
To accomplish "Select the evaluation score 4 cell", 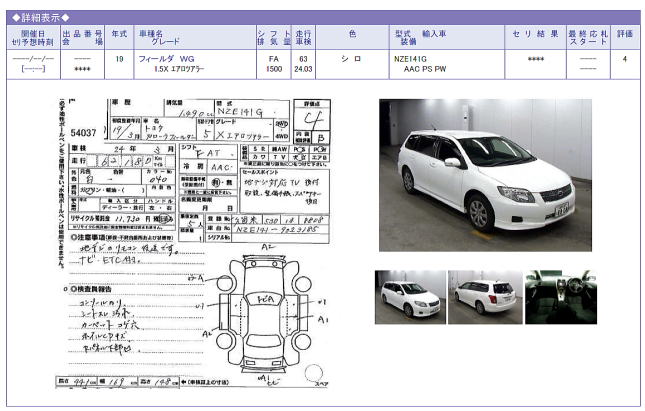I will click(x=625, y=59).
